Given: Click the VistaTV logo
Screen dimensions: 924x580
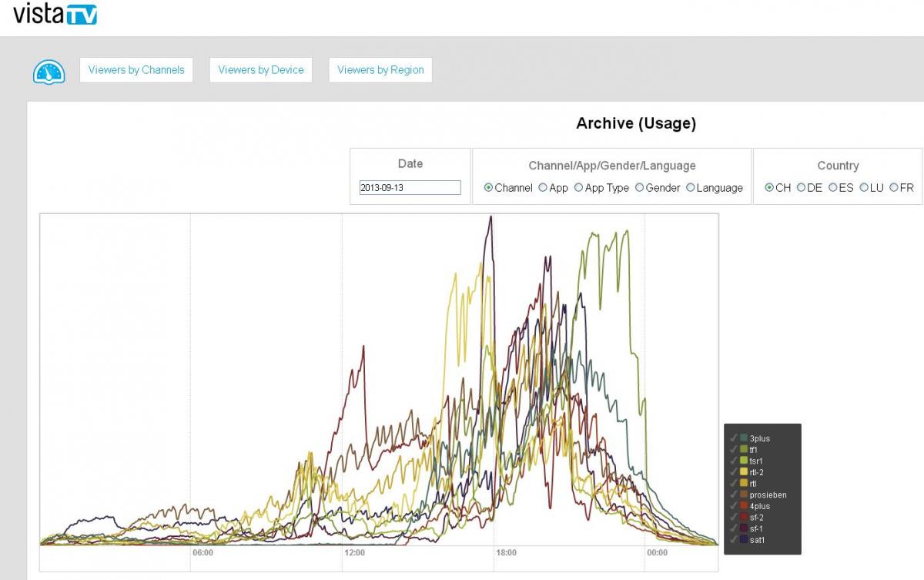Looking at the screenshot, I should pyautogui.click(x=55, y=14).
